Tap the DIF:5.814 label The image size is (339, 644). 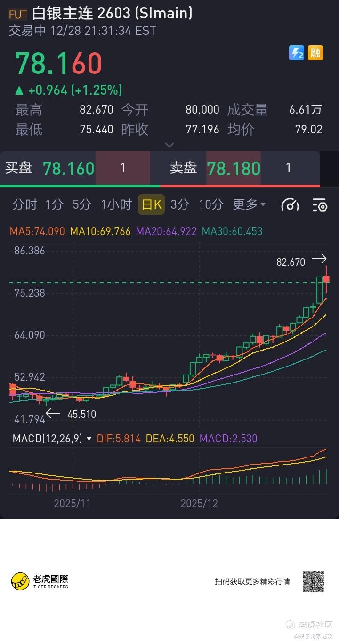tap(119, 439)
